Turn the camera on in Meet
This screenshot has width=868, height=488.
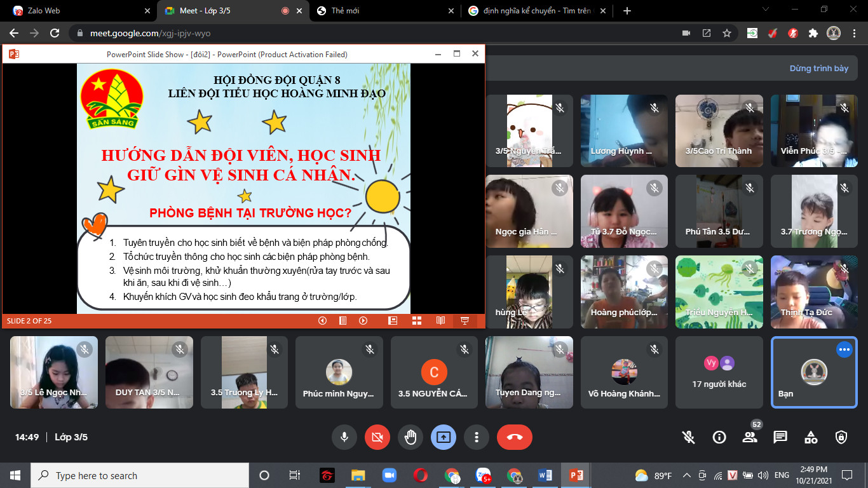click(x=377, y=437)
